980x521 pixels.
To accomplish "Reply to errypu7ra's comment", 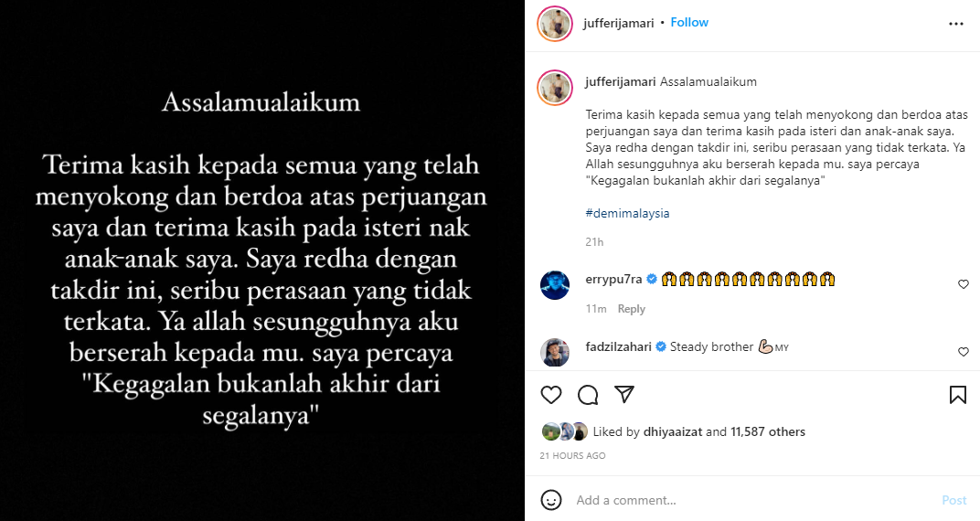I will pos(632,309).
